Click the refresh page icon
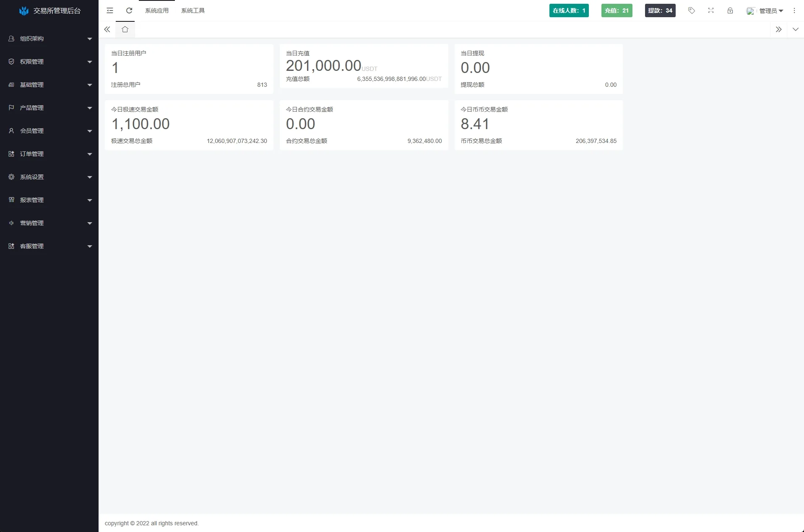 point(129,10)
